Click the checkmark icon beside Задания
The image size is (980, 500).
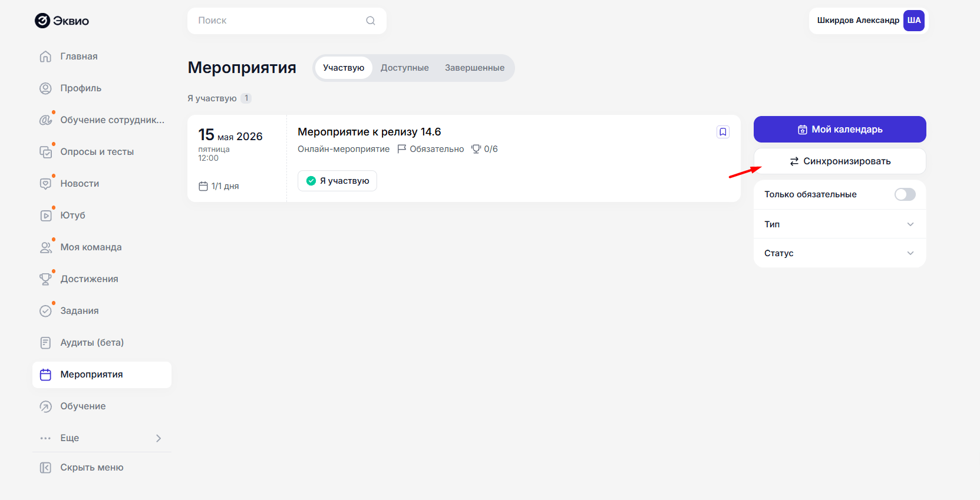[x=45, y=311]
